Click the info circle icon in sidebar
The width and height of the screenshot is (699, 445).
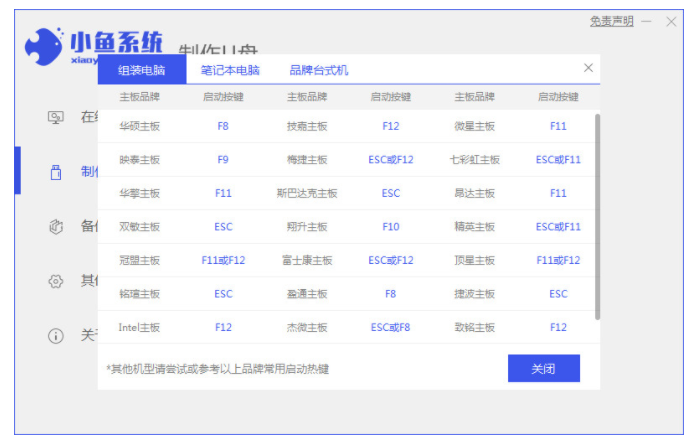56,336
